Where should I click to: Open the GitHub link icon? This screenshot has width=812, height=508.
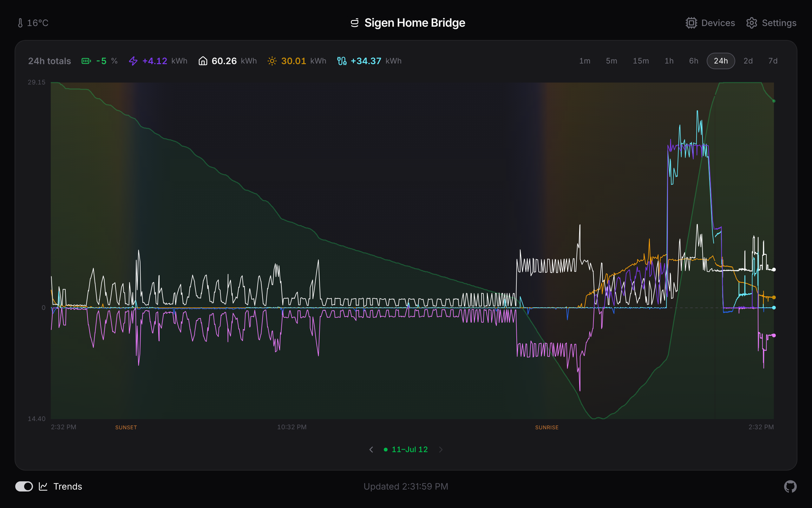[x=790, y=486]
